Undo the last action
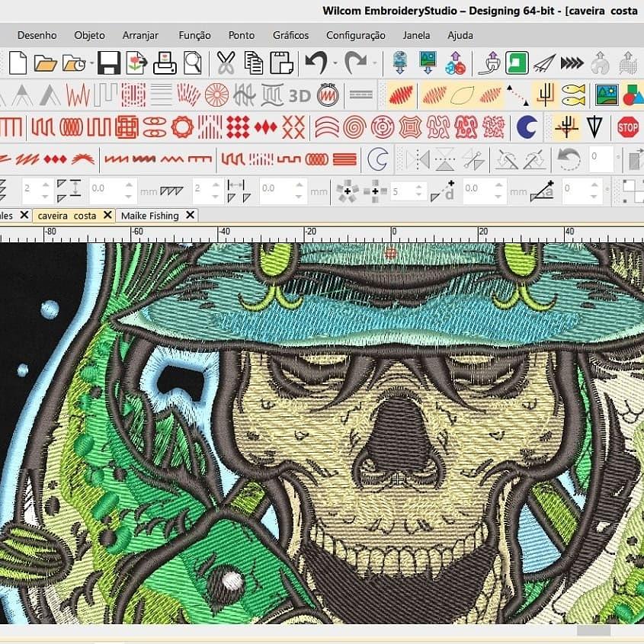Image resolution: width=644 pixels, height=644 pixels. pyautogui.click(x=316, y=62)
